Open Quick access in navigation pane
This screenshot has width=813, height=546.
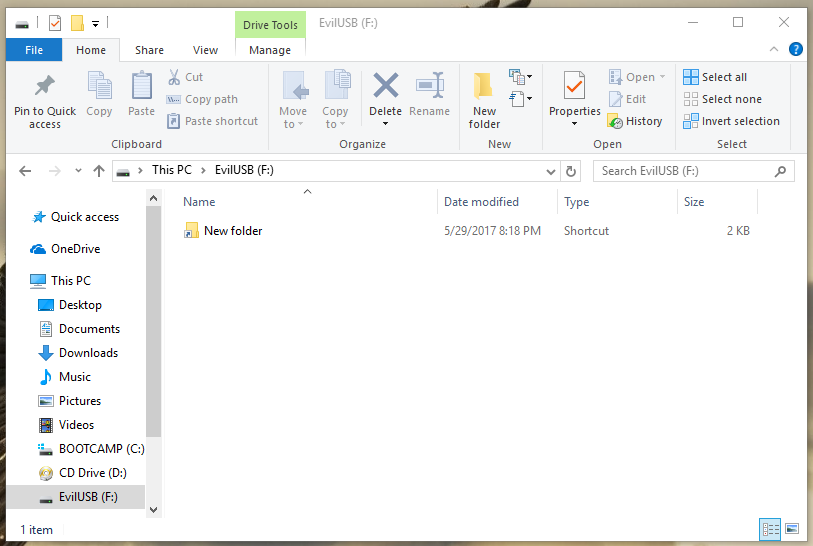click(75, 217)
